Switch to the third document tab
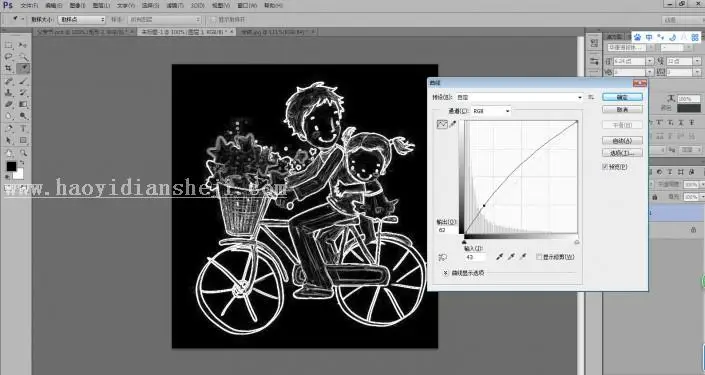Image resolution: width=705 pixels, height=375 pixels. (x=277, y=32)
